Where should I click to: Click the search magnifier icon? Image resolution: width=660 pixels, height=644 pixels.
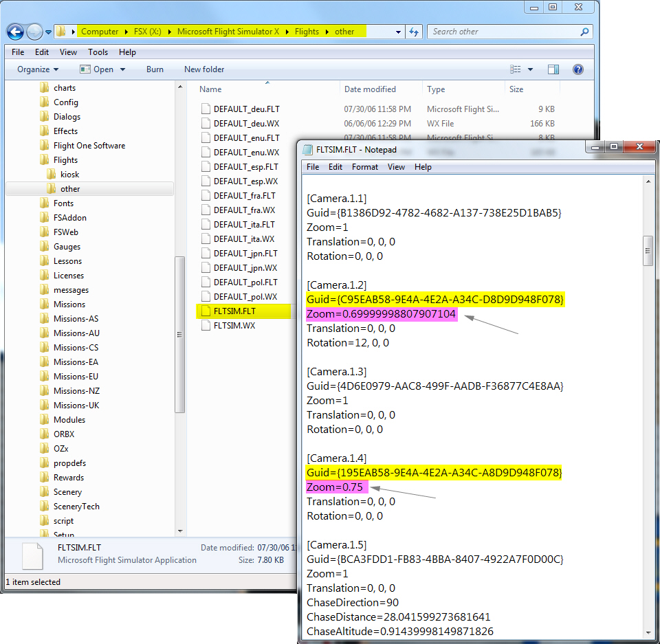(x=584, y=32)
